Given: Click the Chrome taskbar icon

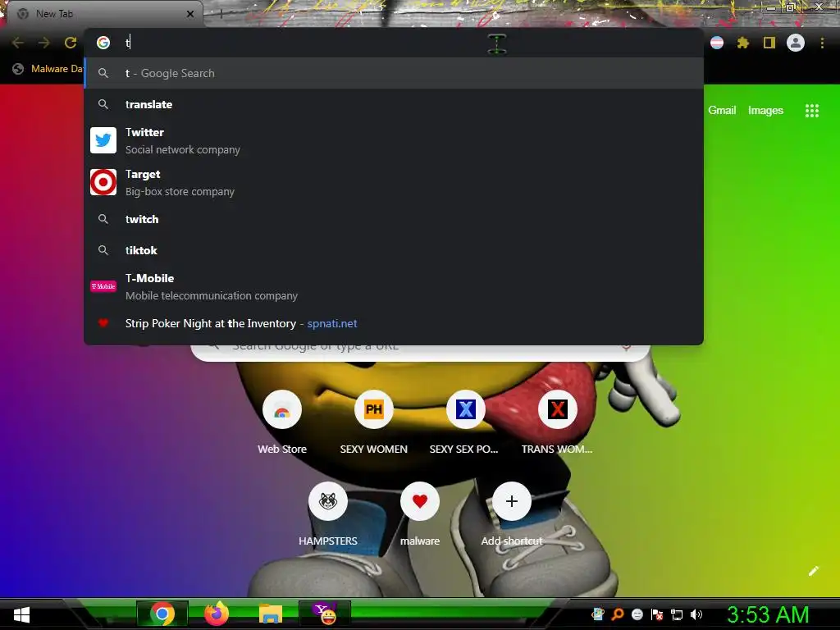Looking at the screenshot, I should 162,614.
